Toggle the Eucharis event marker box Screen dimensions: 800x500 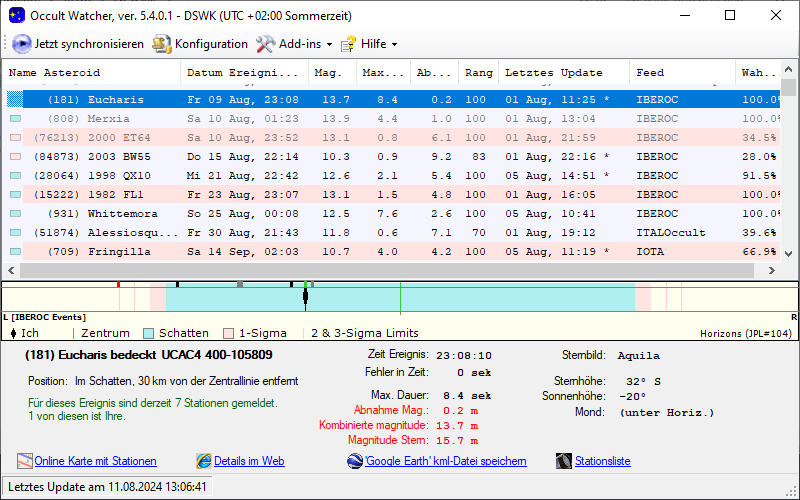point(15,100)
